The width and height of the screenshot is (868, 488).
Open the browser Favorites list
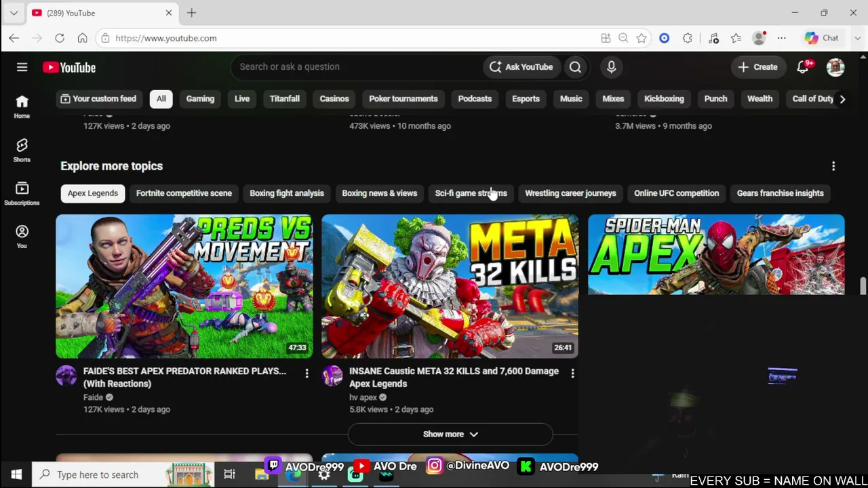[x=736, y=38]
